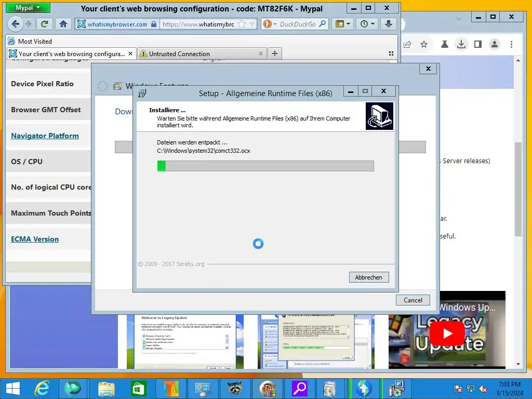
Task: Open the green Mypal application menu
Action: (28, 7)
